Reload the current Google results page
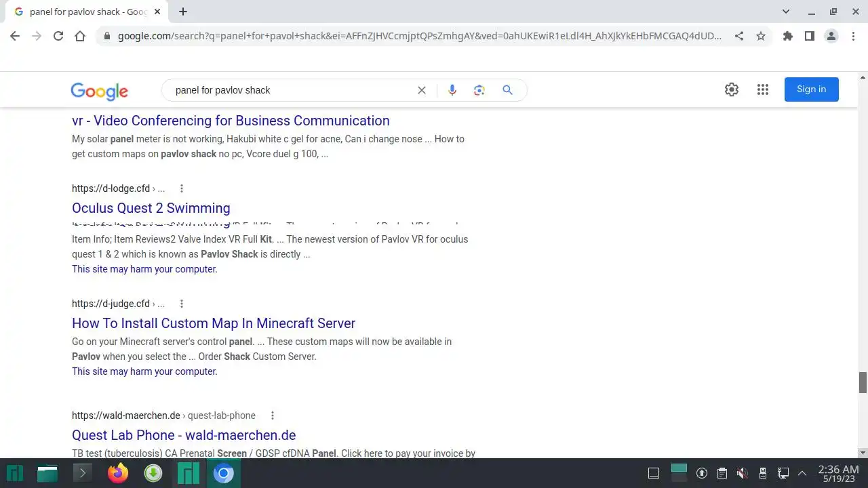868x488 pixels. pyautogui.click(x=58, y=36)
